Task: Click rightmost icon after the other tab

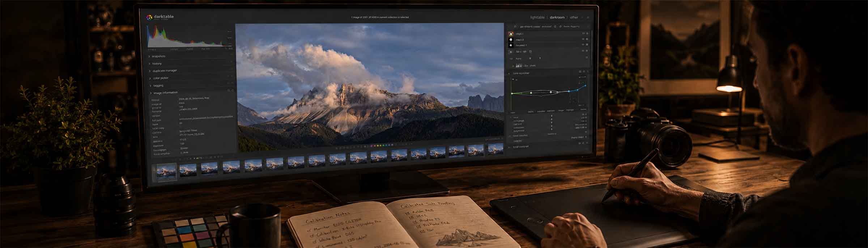Action: click(588, 17)
